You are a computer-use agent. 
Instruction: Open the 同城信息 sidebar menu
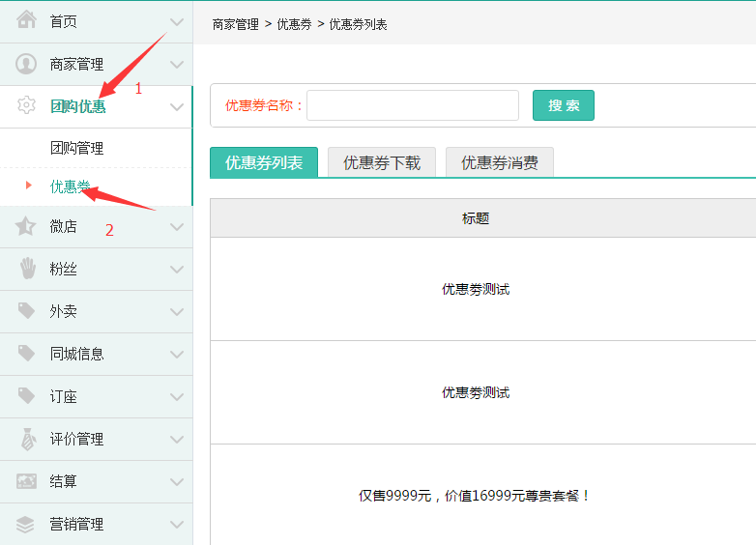[x=97, y=354]
